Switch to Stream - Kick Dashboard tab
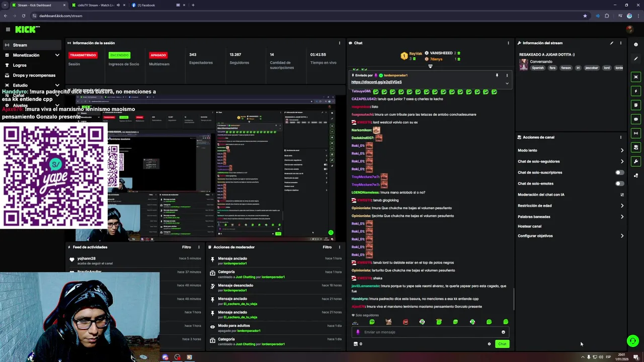Viewport: 644px width, 362px height. coord(39,5)
